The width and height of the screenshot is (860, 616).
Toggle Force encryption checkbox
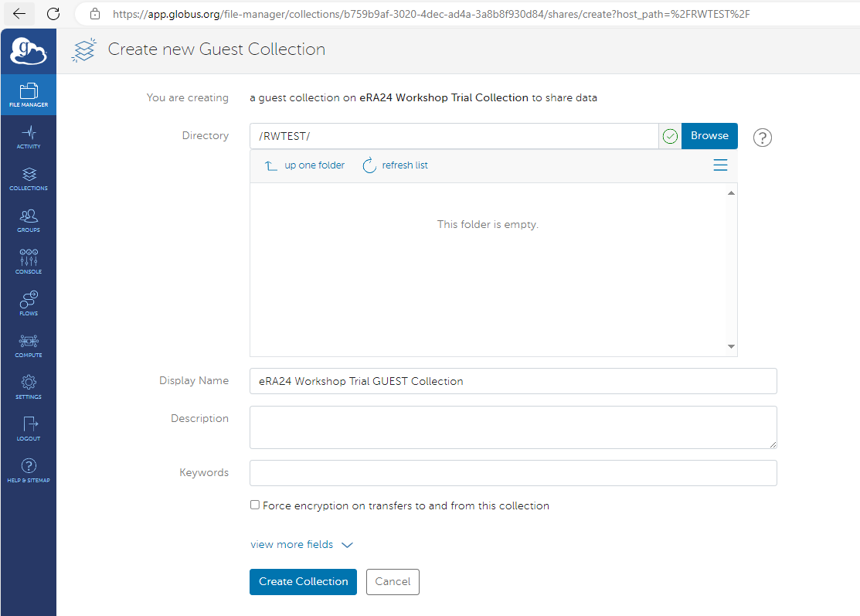pos(254,505)
